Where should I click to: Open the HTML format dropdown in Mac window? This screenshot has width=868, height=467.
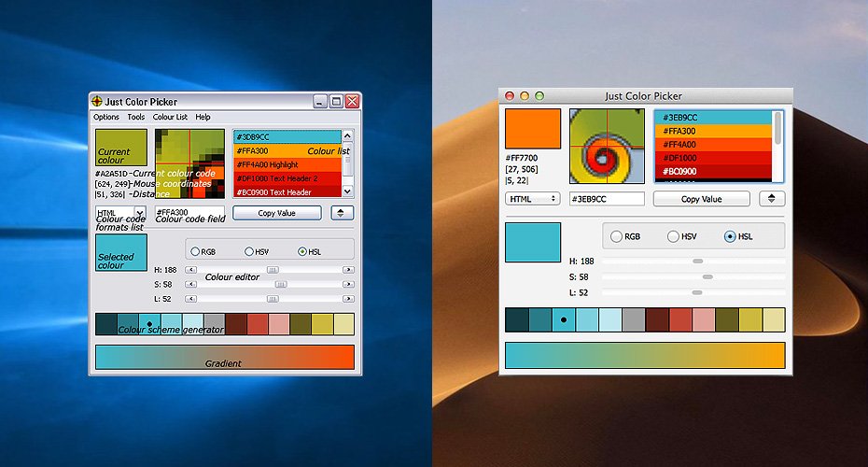(x=533, y=198)
